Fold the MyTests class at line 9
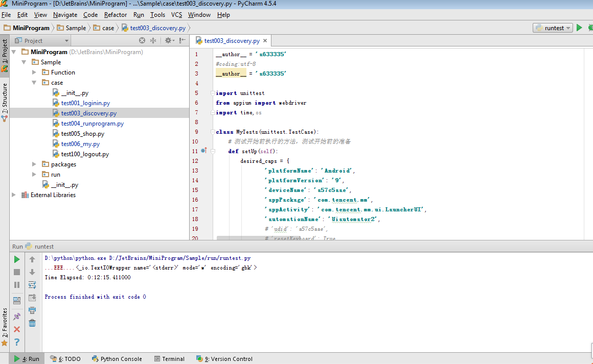The height and width of the screenshot is (364, 593). [x=213, y=132]
